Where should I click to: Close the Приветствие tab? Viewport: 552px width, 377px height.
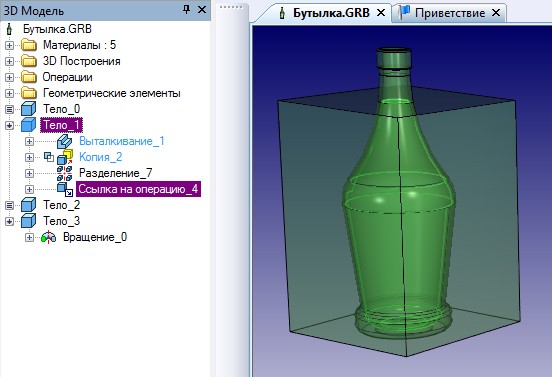point(496,13)
